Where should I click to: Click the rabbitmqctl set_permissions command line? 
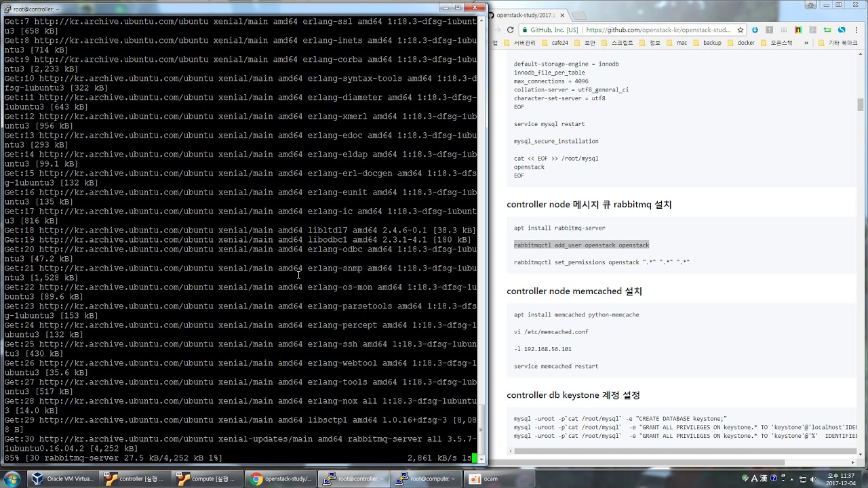[x=601, y=262]
